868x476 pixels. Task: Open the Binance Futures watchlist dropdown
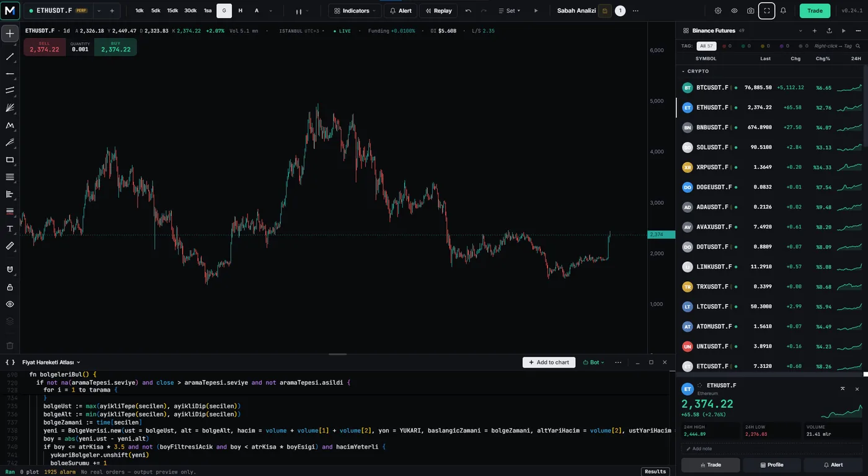click(800, 30)
